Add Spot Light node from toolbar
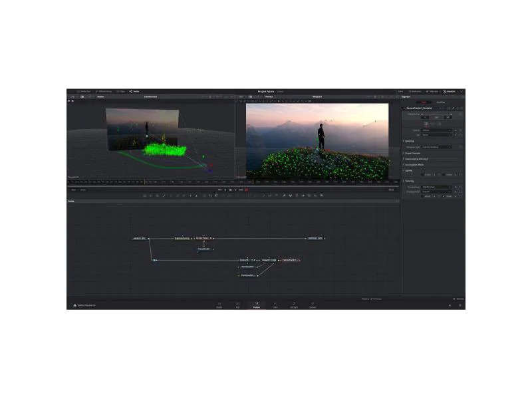The image size is (532, 399). [315, 196]
